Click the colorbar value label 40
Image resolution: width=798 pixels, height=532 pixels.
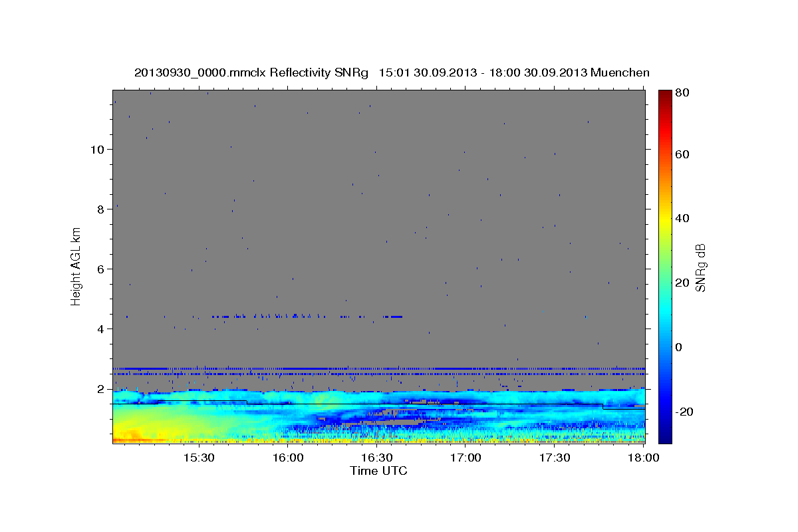pos(682,218)
